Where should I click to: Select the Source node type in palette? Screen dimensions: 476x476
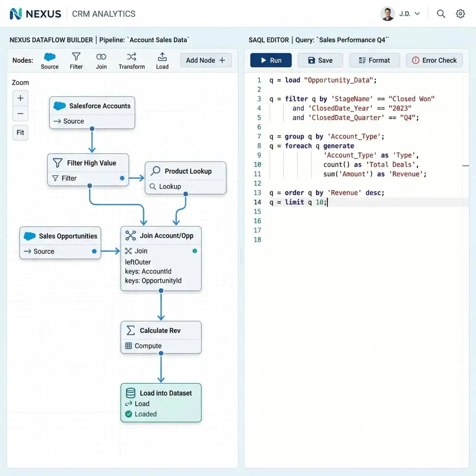[x=49, y=61]
